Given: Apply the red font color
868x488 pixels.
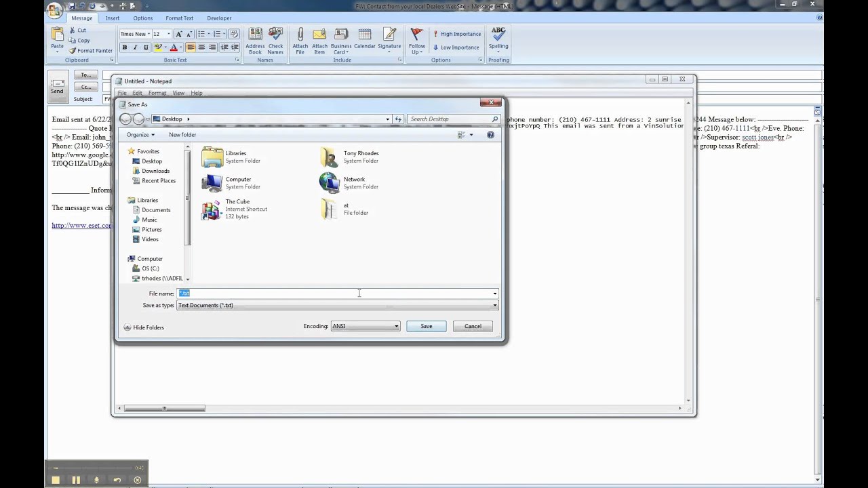Looking at the screenshot, I should (x=174, y=47).
